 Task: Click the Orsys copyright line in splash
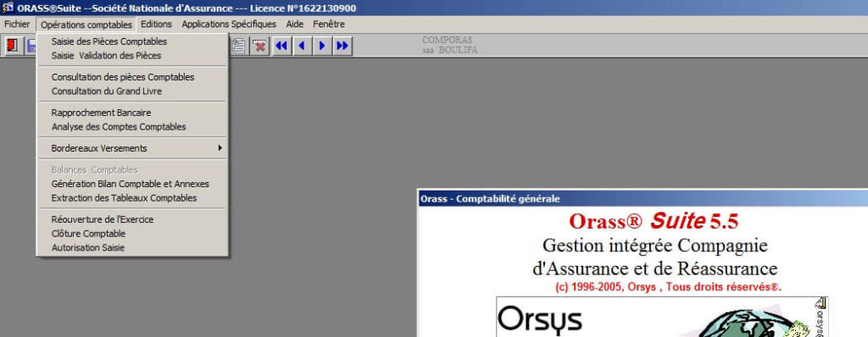[668, 287]
